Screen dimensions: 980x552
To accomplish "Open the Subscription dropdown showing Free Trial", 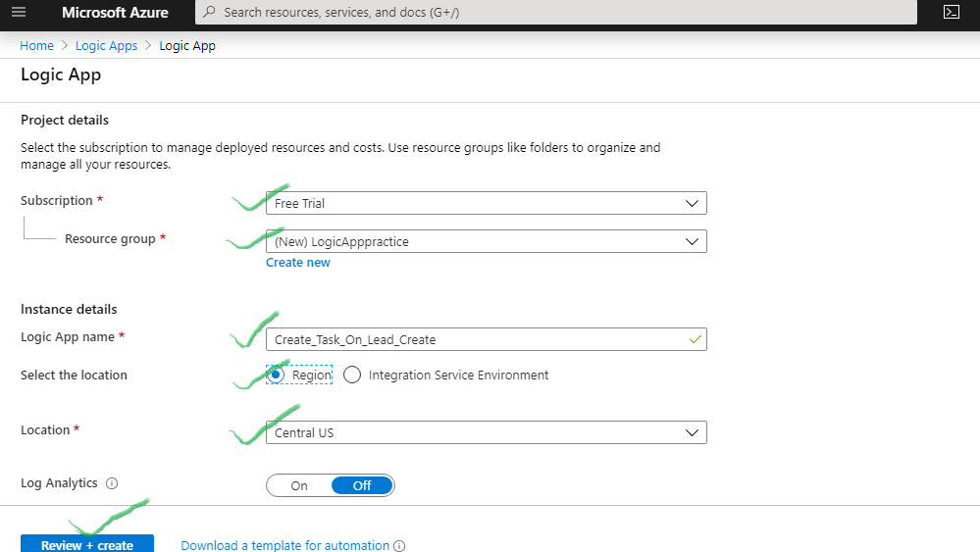I will 487,203.
